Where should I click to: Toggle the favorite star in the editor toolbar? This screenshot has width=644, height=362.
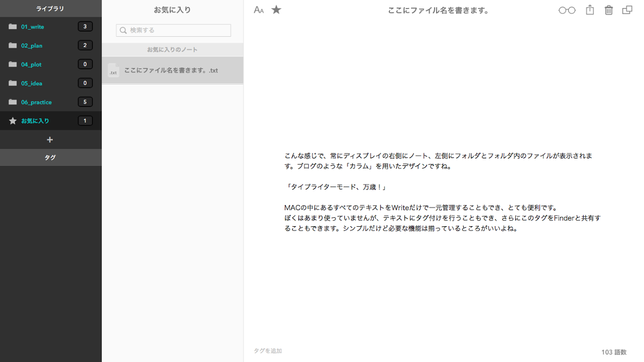pos(276,10)
